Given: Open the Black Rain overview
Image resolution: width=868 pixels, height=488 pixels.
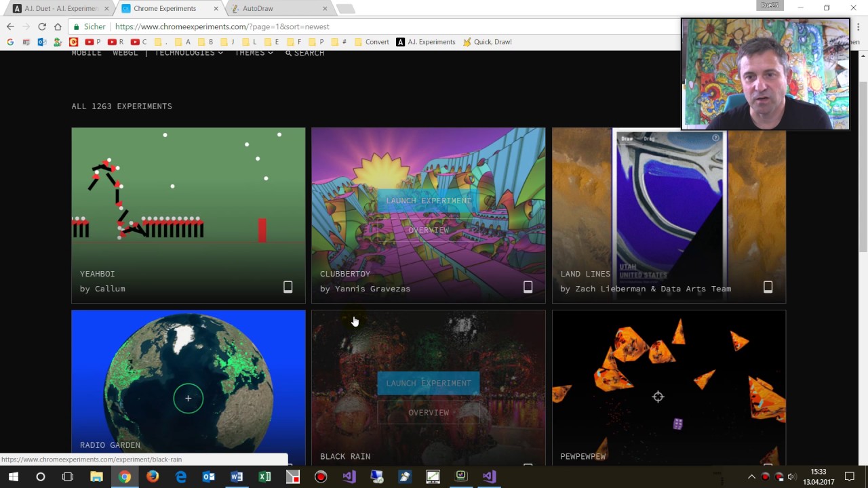Looking at the screenshot, I should pyautogui.click(x=429, y=413).
